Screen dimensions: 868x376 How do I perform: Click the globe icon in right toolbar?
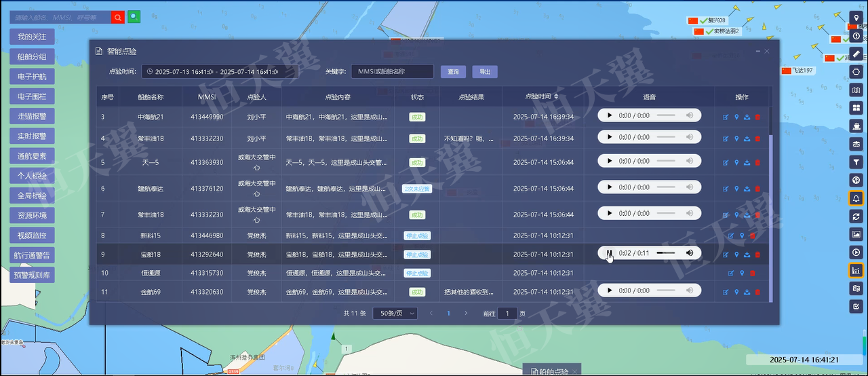pyautogui.click(x=856, y=181)
